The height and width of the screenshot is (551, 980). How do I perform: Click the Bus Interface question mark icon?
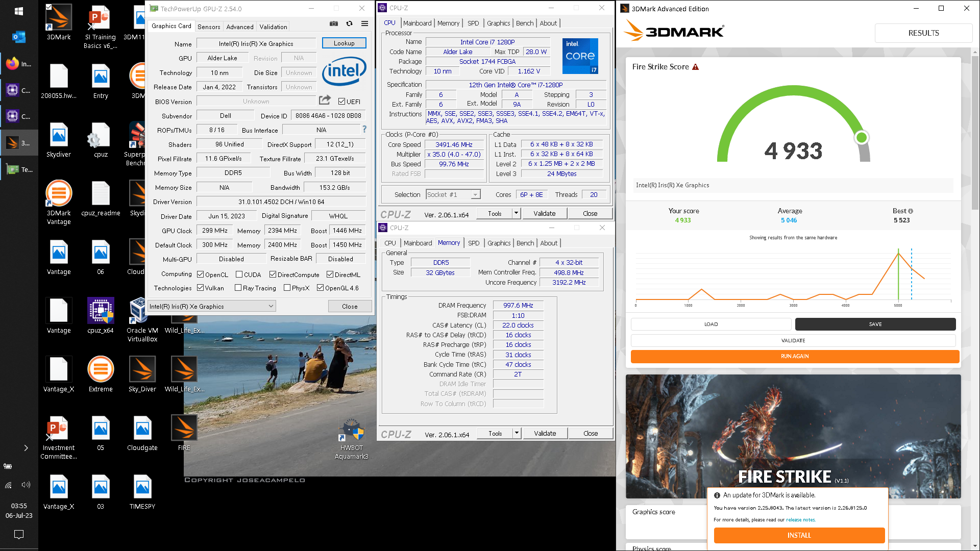point(364,130)
